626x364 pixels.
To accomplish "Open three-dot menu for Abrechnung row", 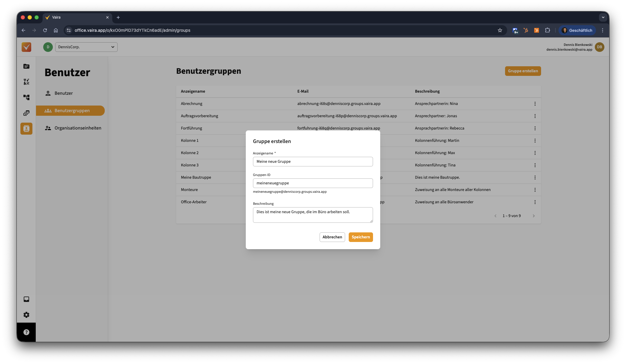I will 535,104.
